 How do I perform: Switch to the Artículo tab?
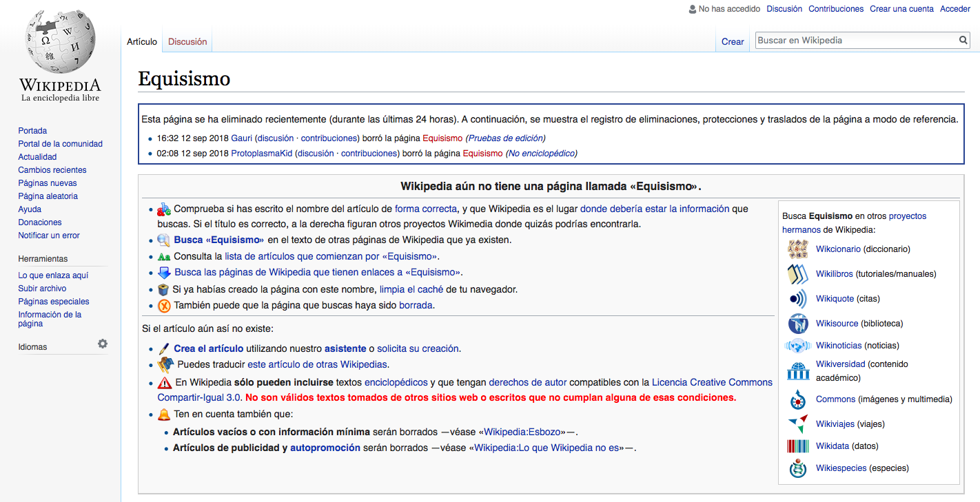142,42
